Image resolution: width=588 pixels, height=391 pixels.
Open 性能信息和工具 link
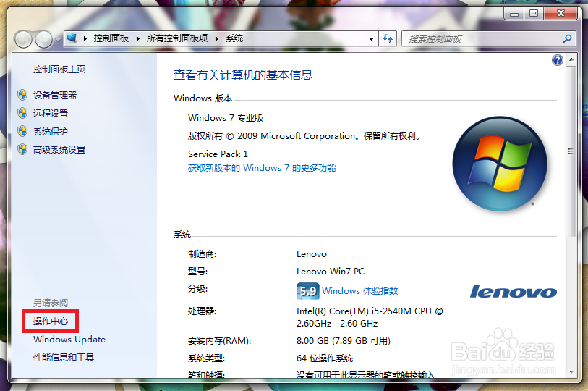coord(64,357)
